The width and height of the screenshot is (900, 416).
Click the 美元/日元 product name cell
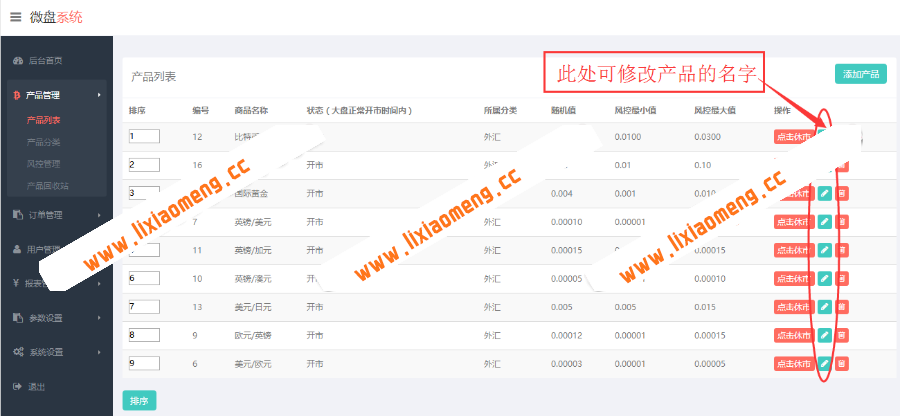[253, 308]
